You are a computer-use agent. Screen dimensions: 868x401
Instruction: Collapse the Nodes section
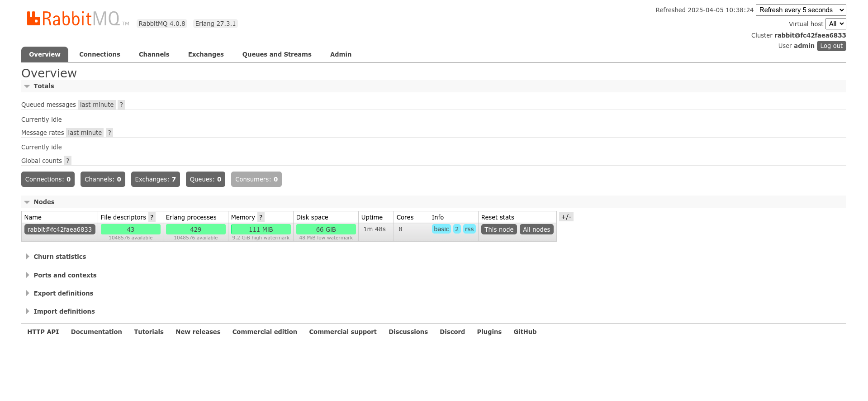(44, 202)
